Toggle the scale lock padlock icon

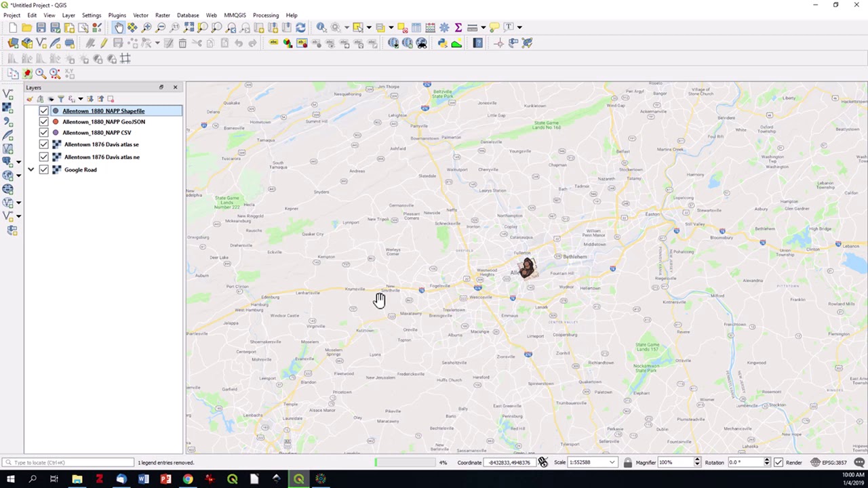coord(628,462)
